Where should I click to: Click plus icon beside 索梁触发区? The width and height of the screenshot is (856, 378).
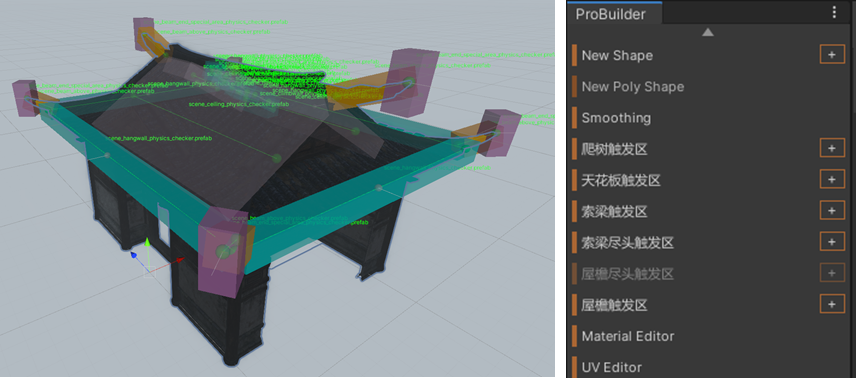click(x=832, y=210)
